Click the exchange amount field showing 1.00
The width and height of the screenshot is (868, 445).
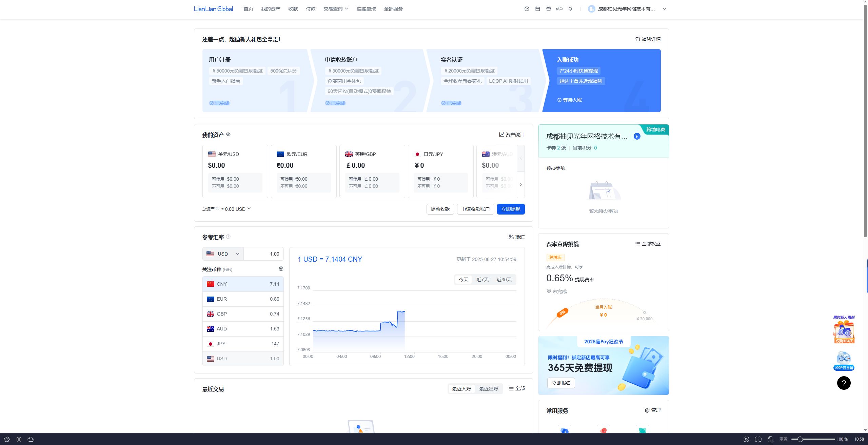pos(264,254)
